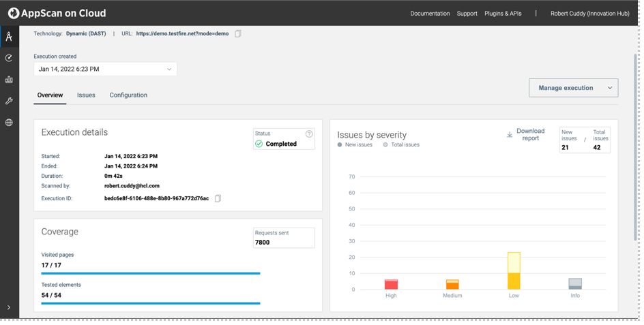Image resolution: width=644 pixels, height=325 pixels.
Task: Click the Download report link
Action: [x=530, y=135]
